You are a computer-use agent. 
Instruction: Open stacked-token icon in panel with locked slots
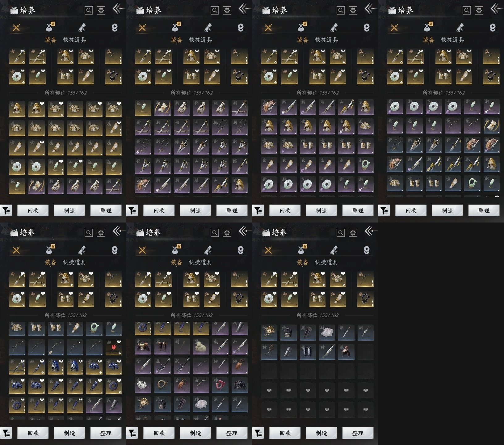point(367,250)
